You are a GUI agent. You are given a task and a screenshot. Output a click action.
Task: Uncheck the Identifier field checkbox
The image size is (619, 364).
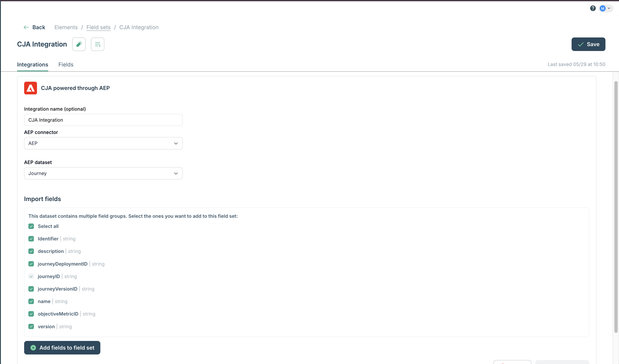(x=31, y=239)
